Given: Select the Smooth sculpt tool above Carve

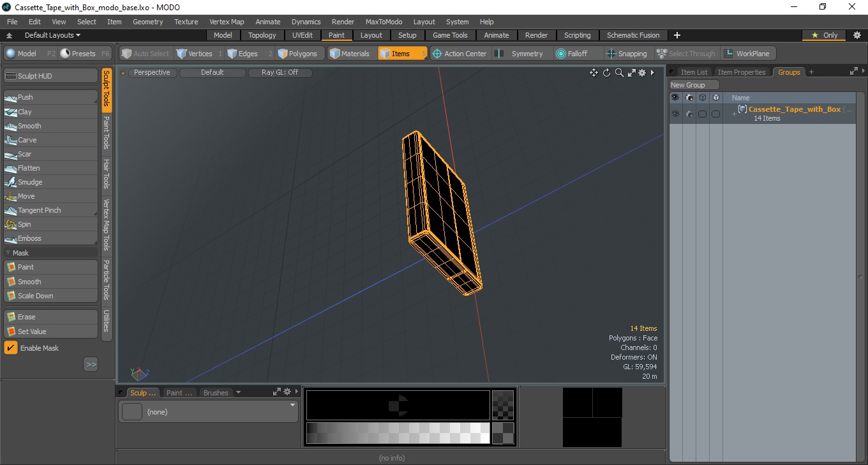Looking at the screenshot, I should pos(50,126).
